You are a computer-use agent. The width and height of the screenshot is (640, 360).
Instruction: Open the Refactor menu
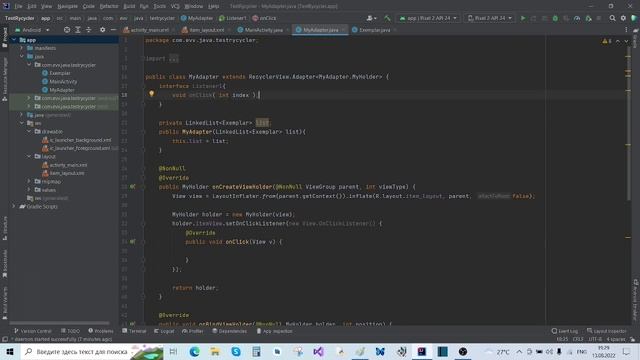pyautogui.click(x=109, y=6)
